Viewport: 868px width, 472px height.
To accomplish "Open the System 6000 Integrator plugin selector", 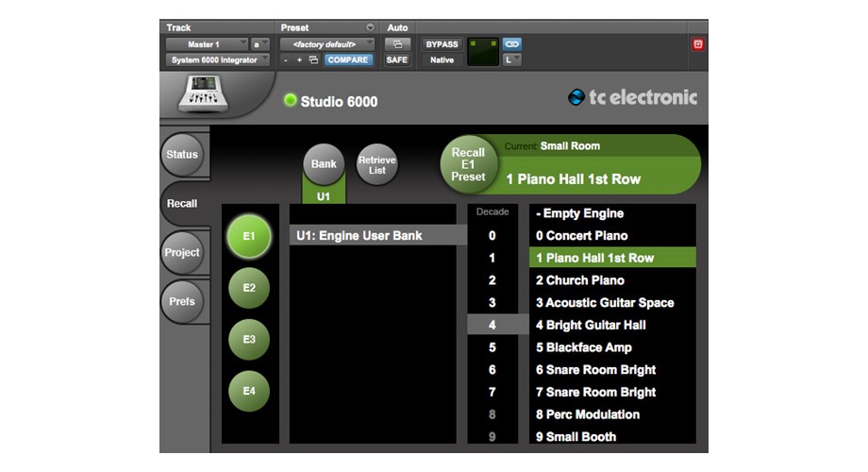I will pyautogui.click(x=218, y=59).
